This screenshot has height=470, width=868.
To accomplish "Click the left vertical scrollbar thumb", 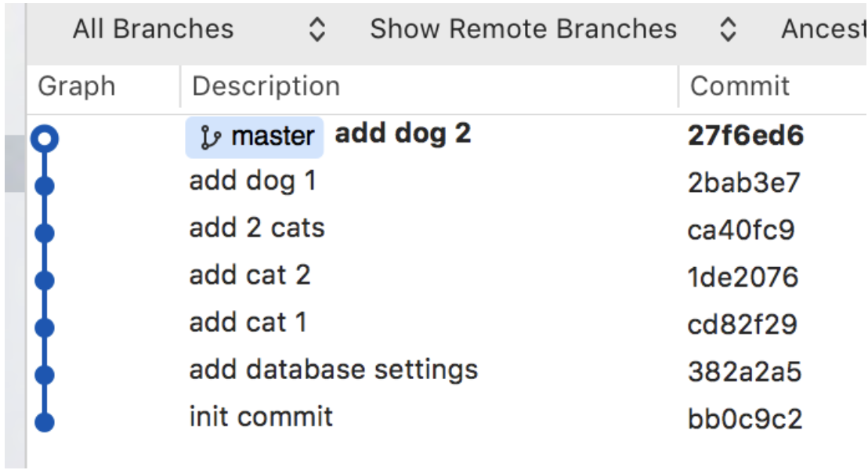I will (14, 163).
